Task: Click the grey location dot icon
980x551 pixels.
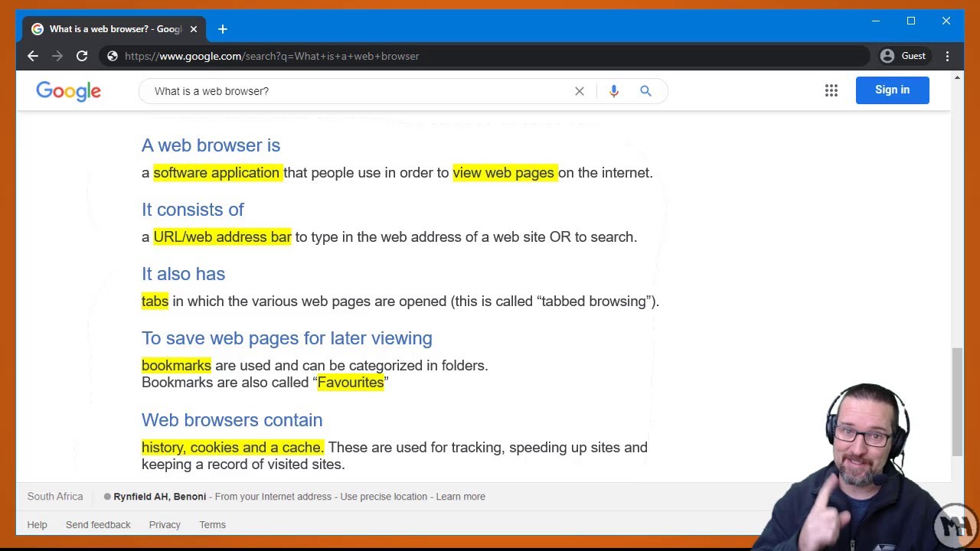Action: point(107,497)
